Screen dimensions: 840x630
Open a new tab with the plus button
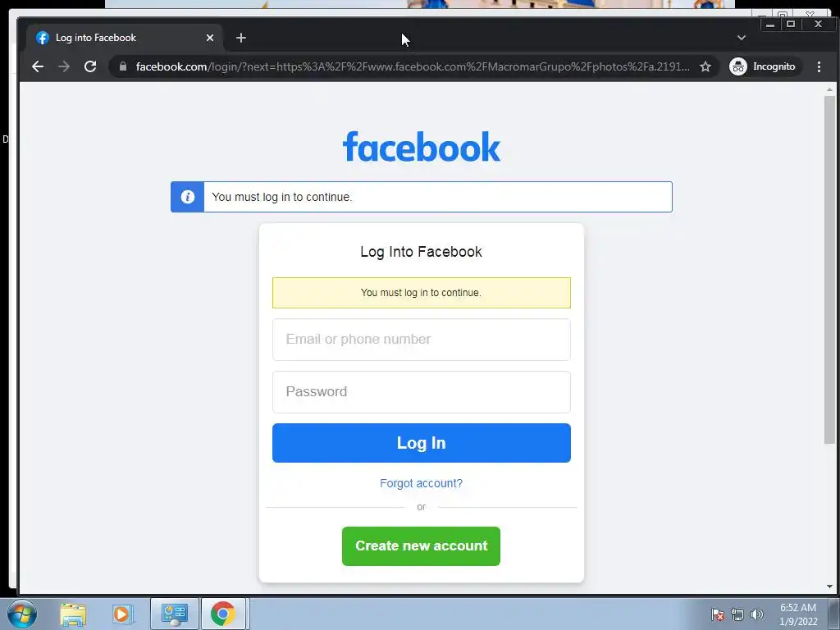241,38
